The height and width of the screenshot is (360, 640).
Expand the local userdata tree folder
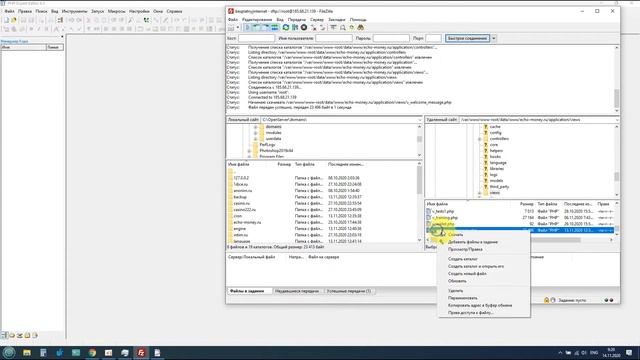pos(256,139)
